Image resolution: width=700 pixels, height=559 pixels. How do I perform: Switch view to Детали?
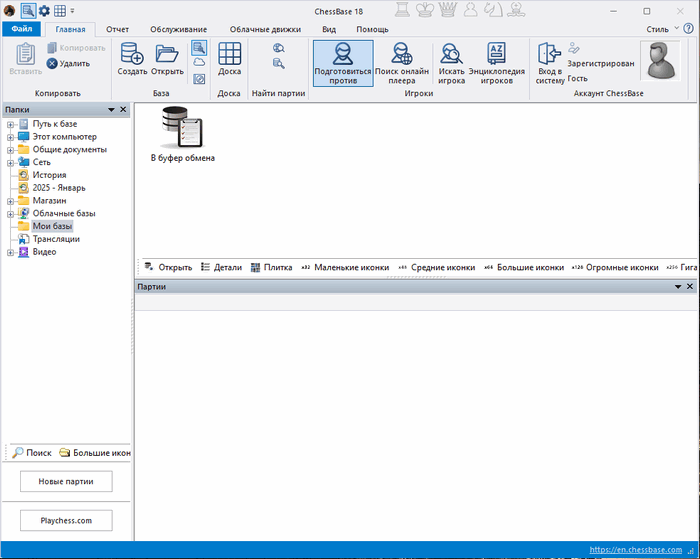[221, 268]
